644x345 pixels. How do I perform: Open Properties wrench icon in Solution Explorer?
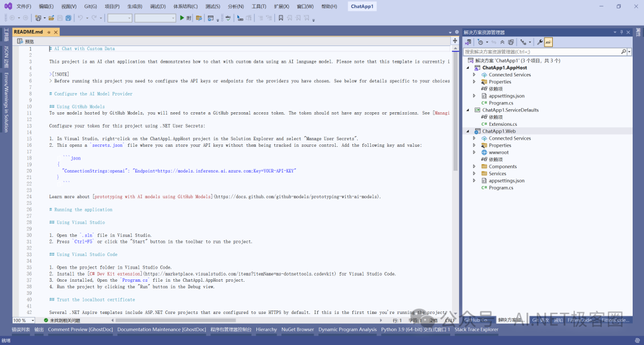click(540, 42)
